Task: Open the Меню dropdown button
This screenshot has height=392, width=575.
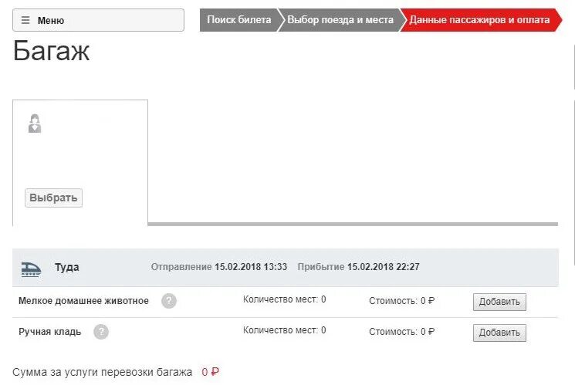Action: click(x=98, y=20)
